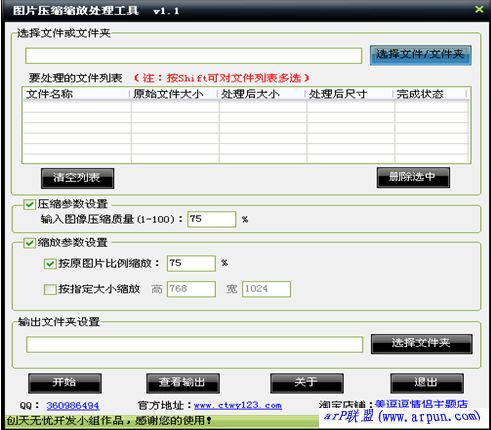The height and width of the screenshot is (430, 491).
Task: Click the 查看输出 button
Action: [183, 383]
